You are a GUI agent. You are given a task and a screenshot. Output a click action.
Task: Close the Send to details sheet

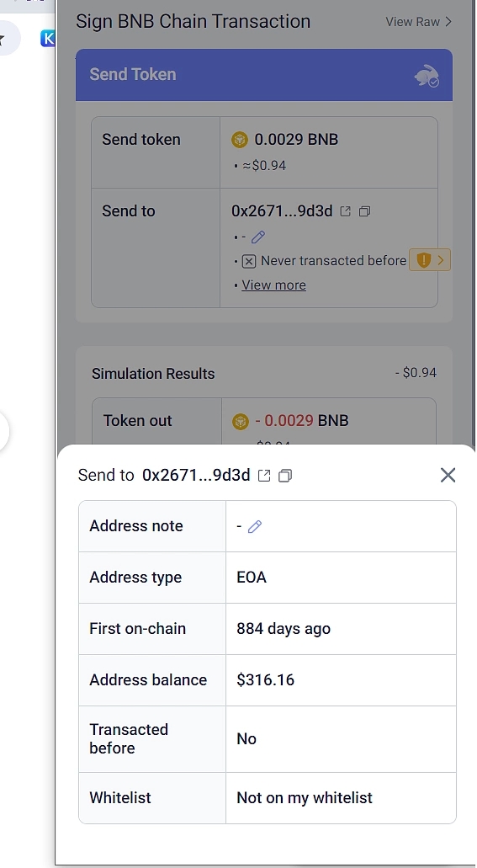coord(448,475)
